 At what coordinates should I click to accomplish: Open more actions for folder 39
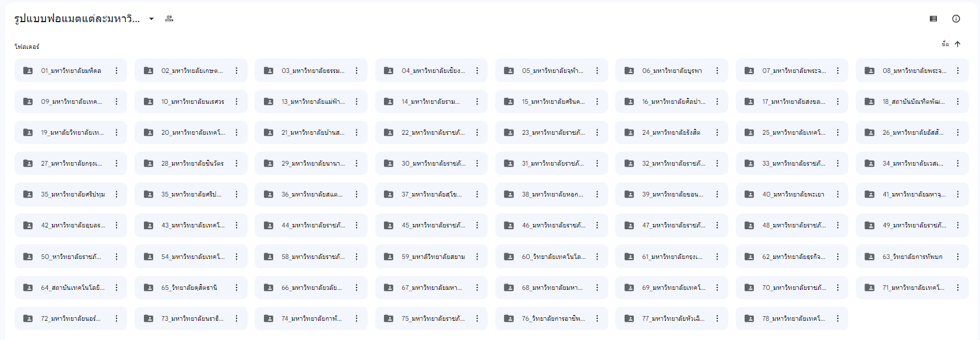pos(717,194)
